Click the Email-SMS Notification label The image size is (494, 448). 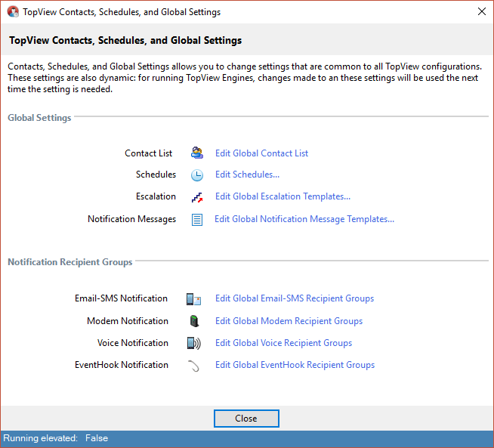121,298
